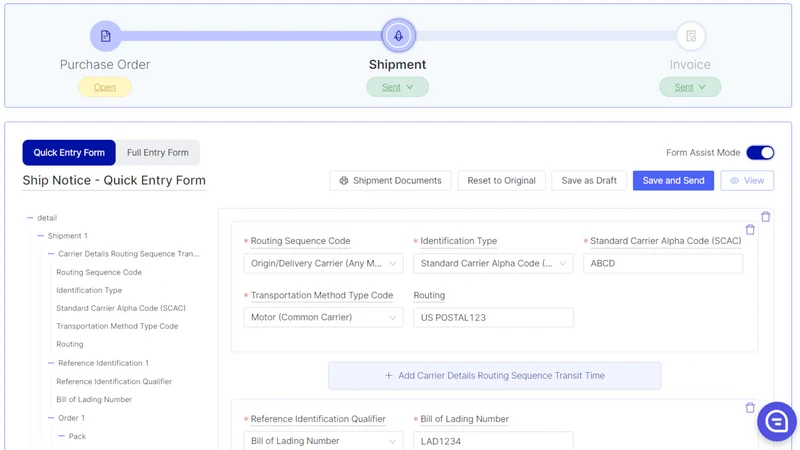The image size is (800, 450).
Task: Add Carrier Details Routing Sequence Transit Time
Action: 494,376
